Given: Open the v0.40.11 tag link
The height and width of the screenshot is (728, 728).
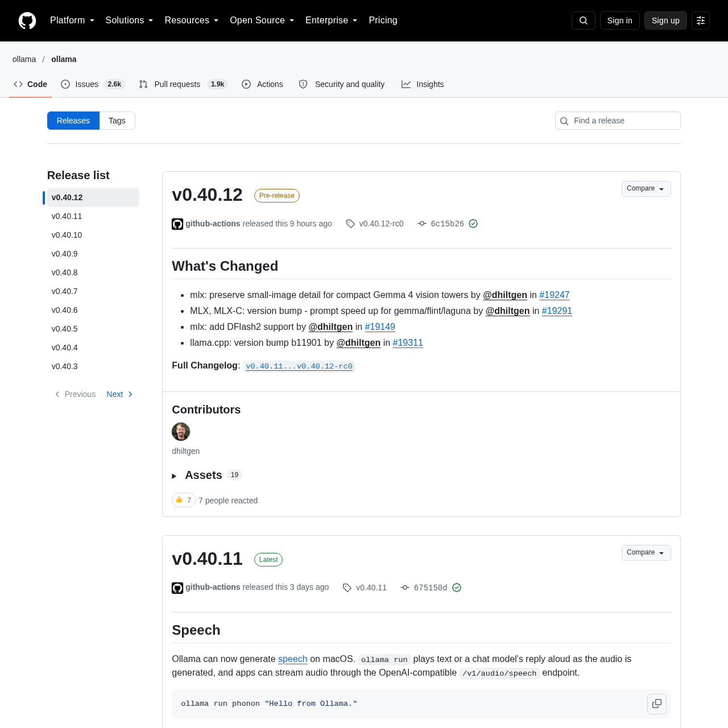Looking at the screenshot, I should [365, 588].
